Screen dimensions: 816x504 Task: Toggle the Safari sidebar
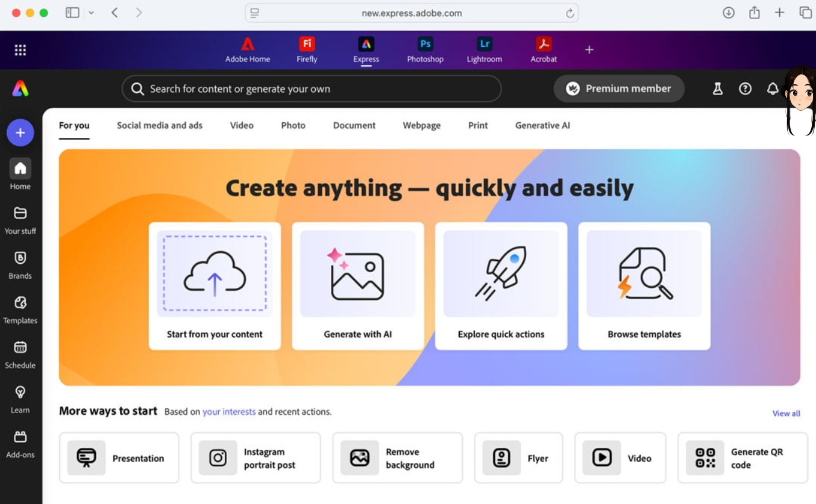(72, 13)
